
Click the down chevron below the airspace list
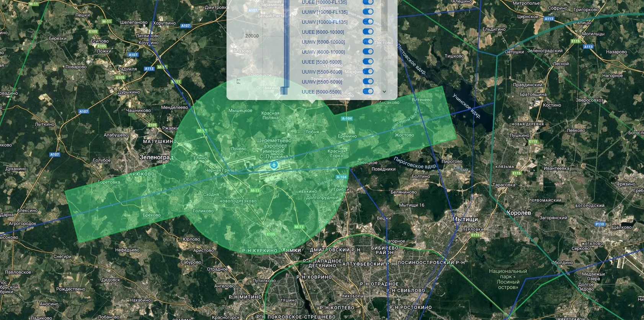click(x=384, y=92)
